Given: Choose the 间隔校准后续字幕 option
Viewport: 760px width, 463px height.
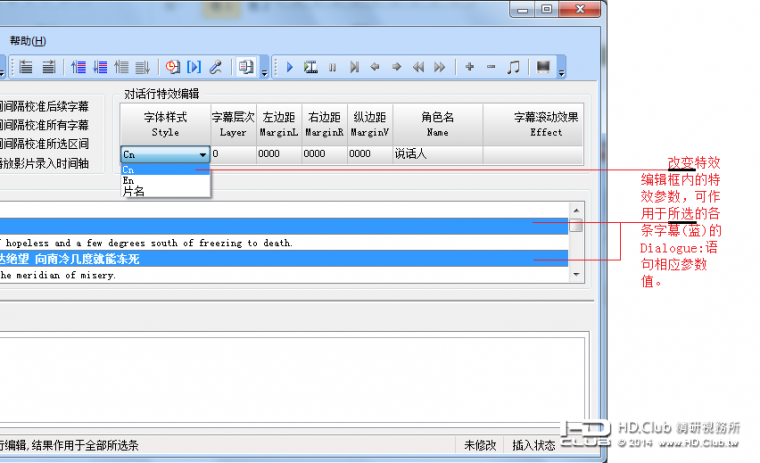Looking at the screenshot, I should pos(44,106).
